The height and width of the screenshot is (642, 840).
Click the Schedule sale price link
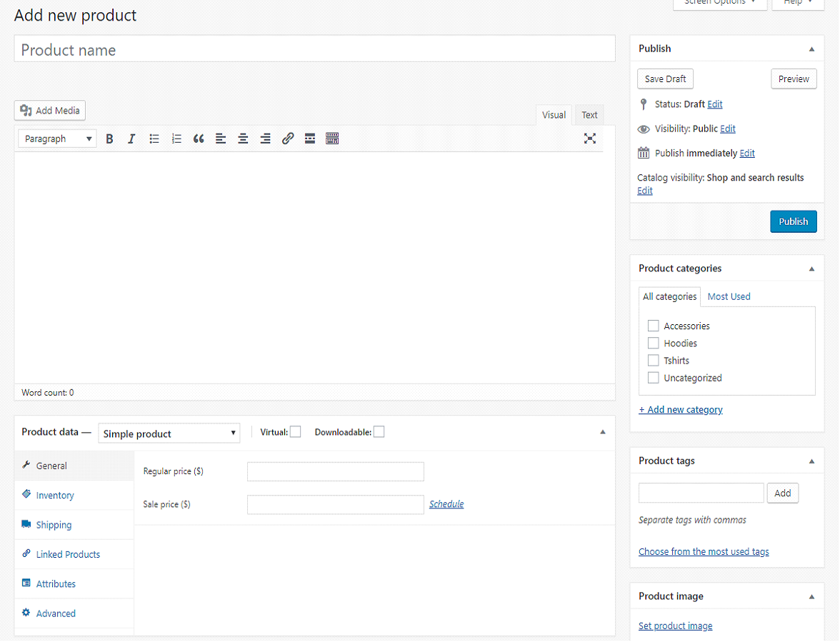tap(446, 504)
